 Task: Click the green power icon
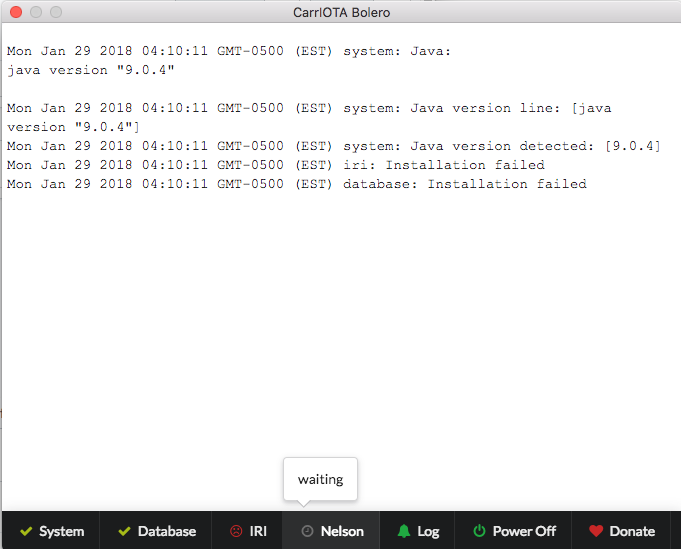pyautogui.click(x=479, y=531)
